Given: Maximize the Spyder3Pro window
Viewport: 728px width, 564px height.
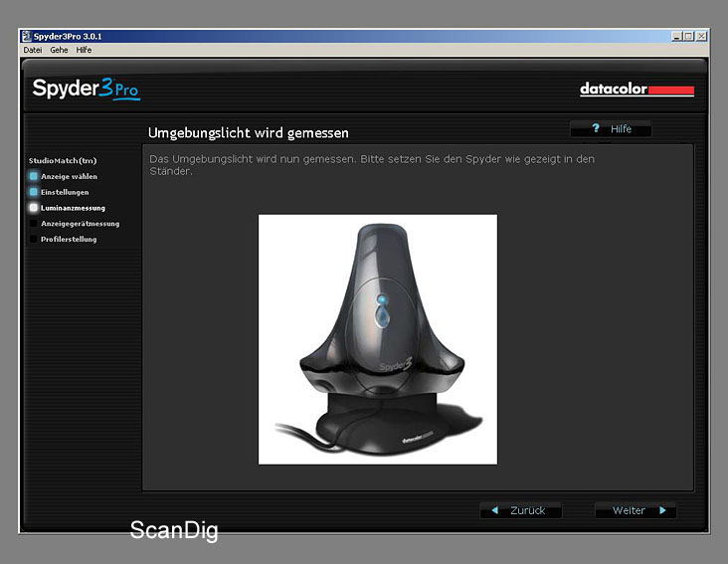Looking at the screenshot, I should (x=688, y=36).
